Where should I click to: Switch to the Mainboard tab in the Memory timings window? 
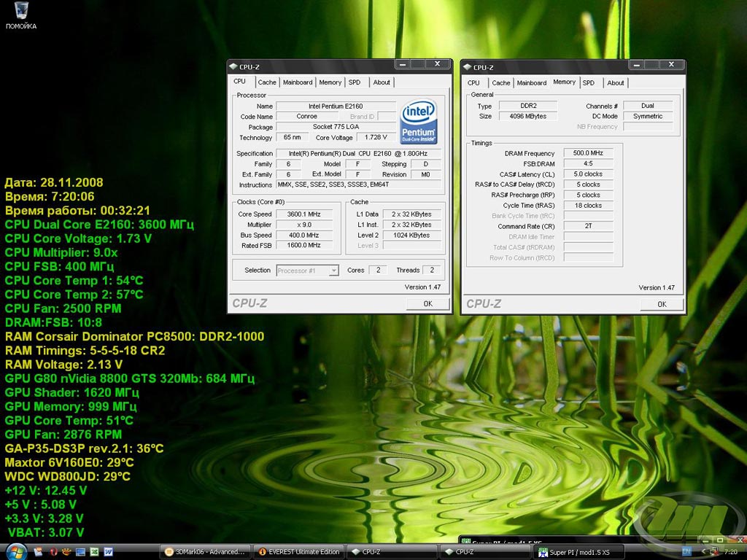(532, 83)
